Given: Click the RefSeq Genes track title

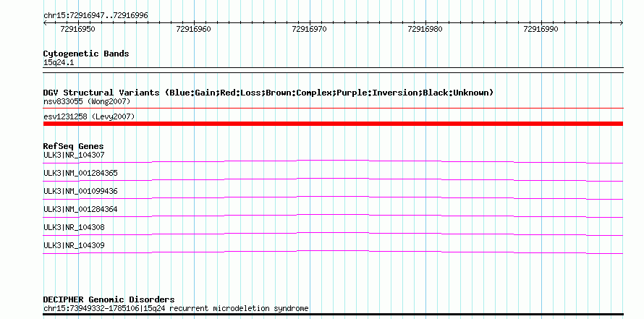Looking at the screenshot, I should pyautogui.click(x=74, y=146).
